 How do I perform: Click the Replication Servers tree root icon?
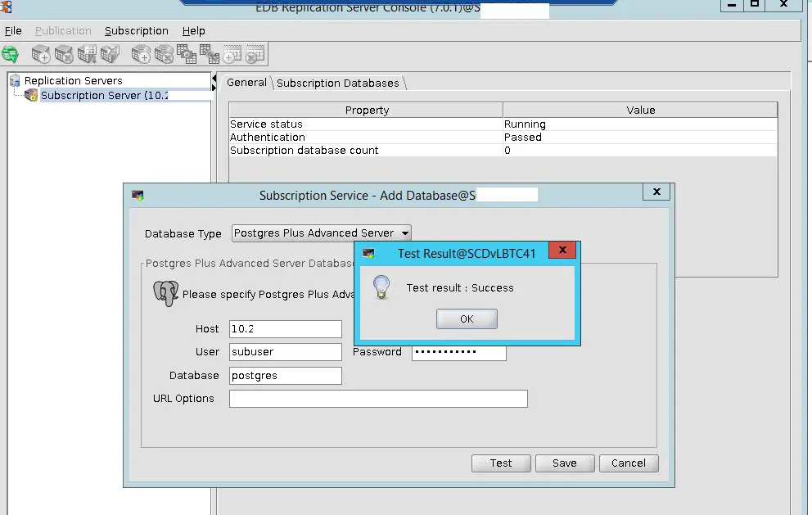(x=15, y=81)
